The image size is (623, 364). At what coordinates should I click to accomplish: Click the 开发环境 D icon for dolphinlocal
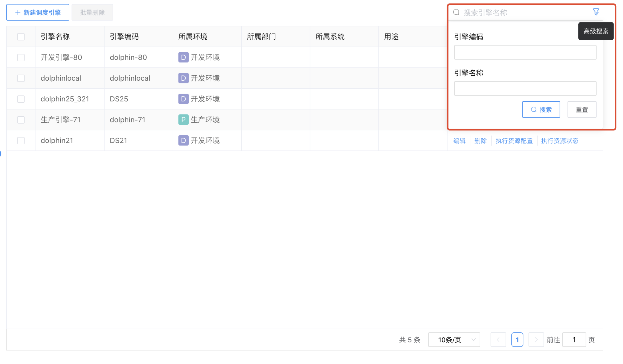[x=183, y=78]
